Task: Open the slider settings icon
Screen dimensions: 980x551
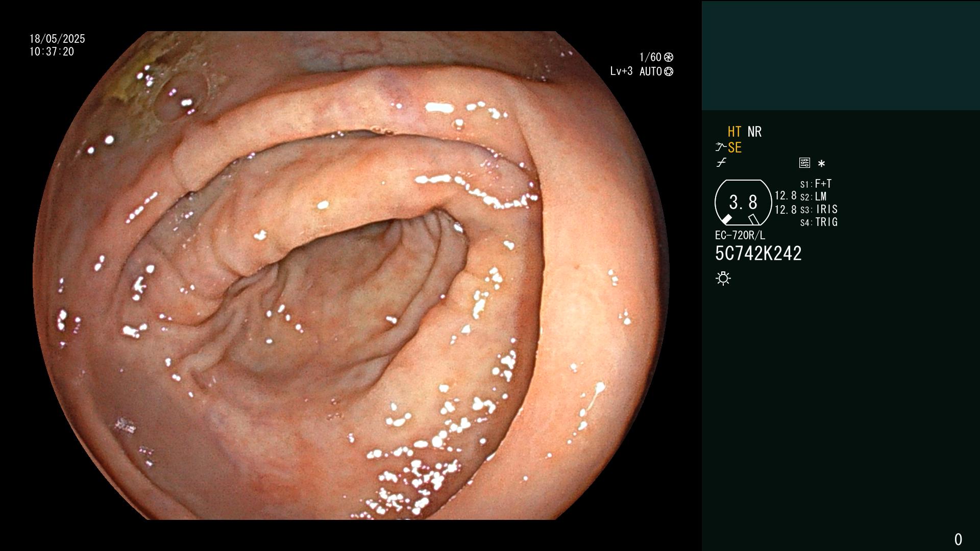Action: tap(804, 163)
